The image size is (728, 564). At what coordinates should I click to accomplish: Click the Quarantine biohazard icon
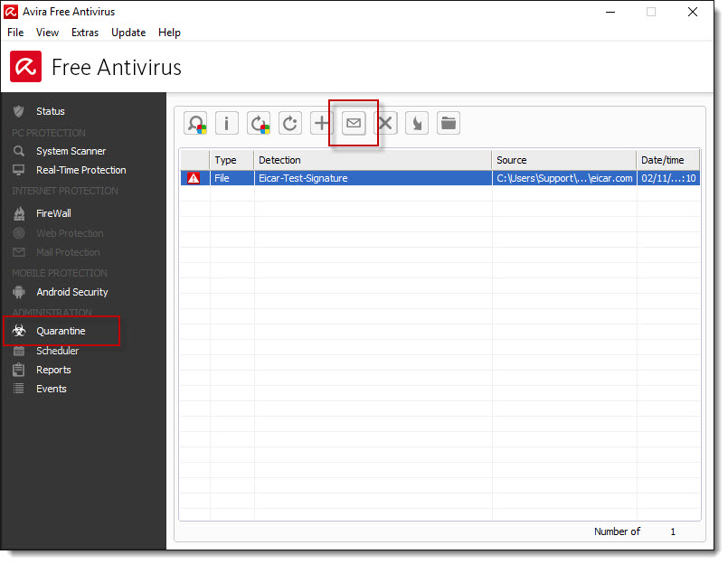(19, 331)
